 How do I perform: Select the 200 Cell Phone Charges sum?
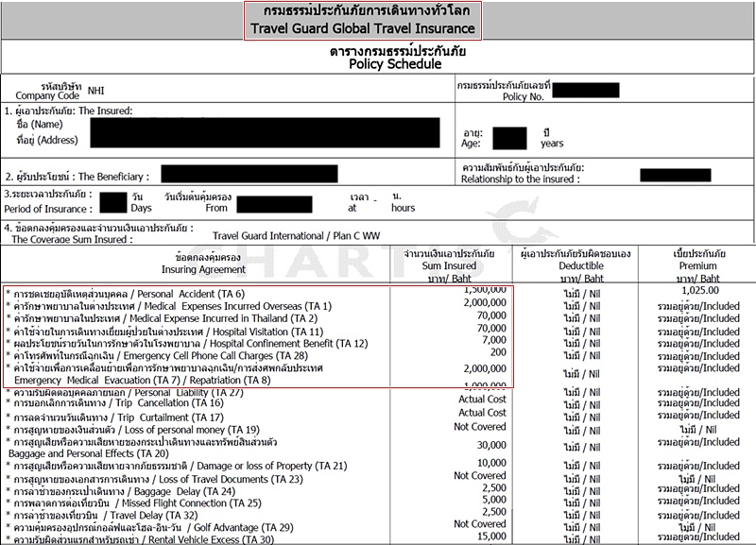point(498,352)
